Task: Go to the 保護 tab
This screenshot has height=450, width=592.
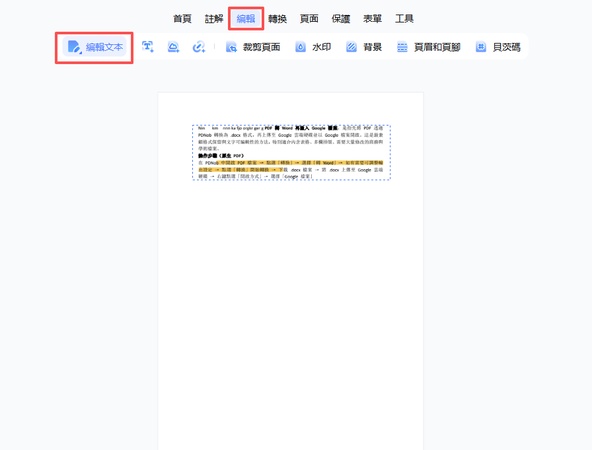Action: pyautogui.click(x=341, y=18)
